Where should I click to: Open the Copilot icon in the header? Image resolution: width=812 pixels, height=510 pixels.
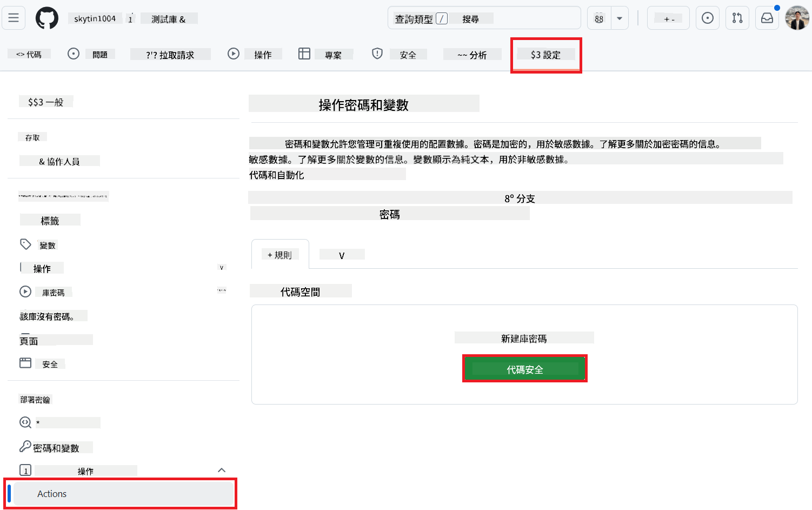[x=599, y=18]
